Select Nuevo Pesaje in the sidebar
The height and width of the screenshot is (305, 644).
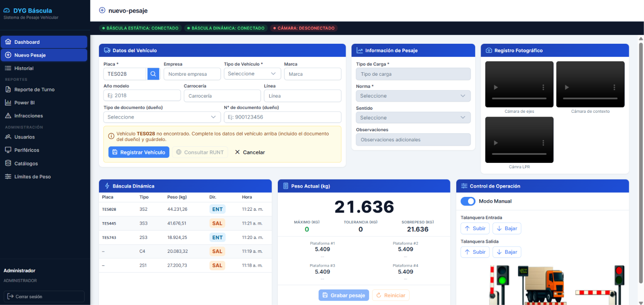pos(44,55)
